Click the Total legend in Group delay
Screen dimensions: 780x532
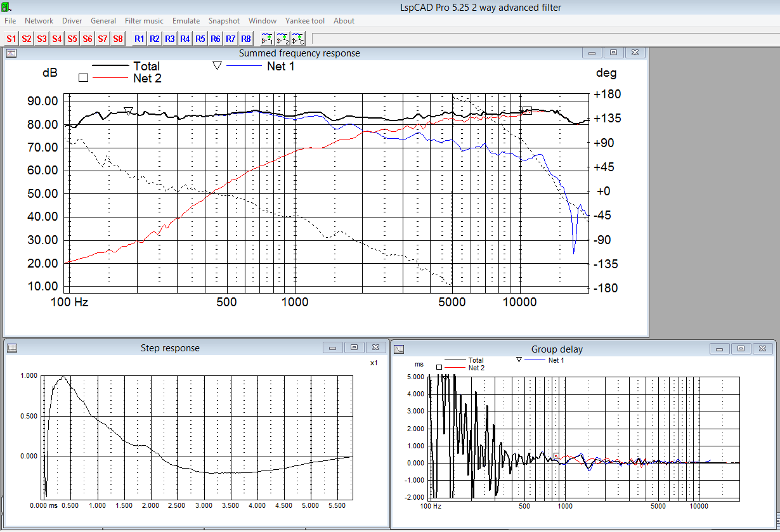point(476,360)
